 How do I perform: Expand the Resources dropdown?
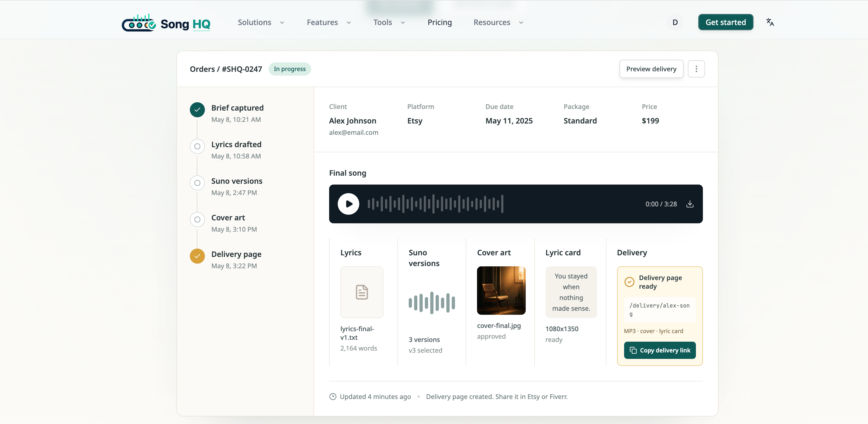(x=498, y=22)
